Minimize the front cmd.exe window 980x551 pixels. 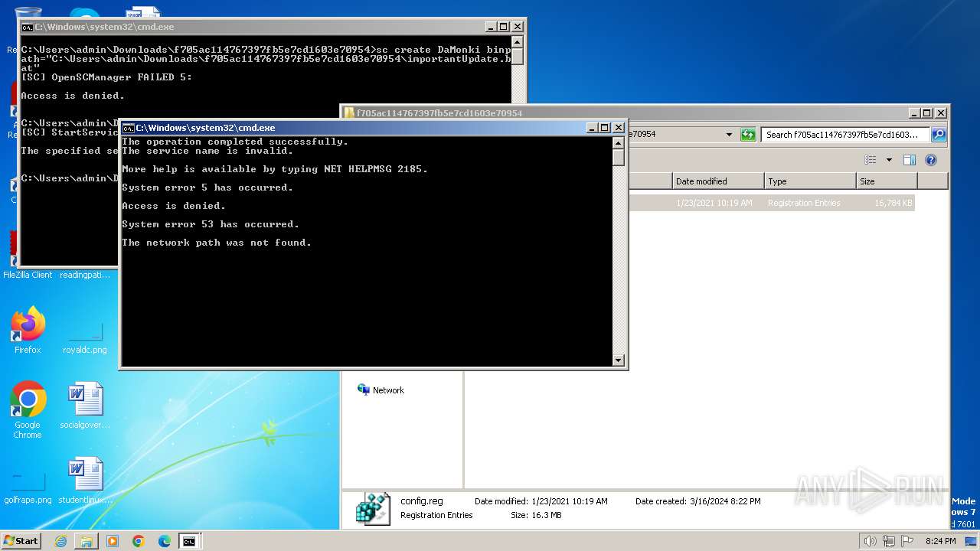click(x=593, y=128)
